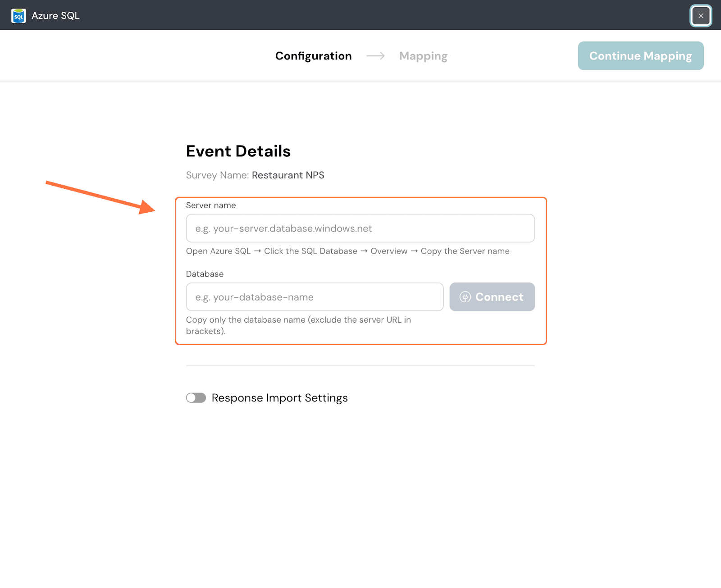Click the database name helper text
721x588 pixels.
pyautogui.click(x=298, y=325)
